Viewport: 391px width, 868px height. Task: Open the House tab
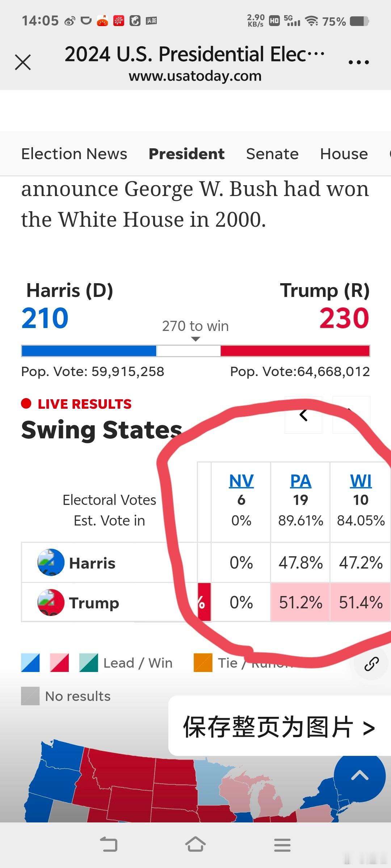click(x=344, y=154)
